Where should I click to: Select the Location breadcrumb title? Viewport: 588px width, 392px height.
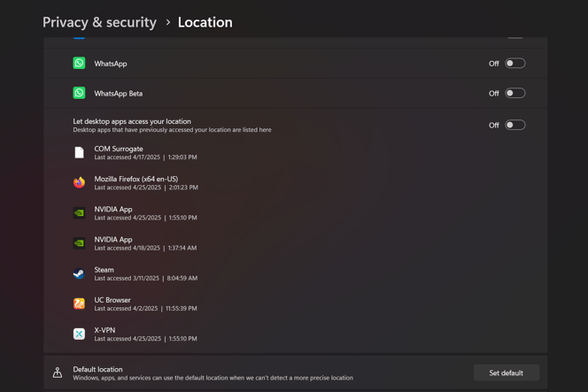tap(205, 22)
